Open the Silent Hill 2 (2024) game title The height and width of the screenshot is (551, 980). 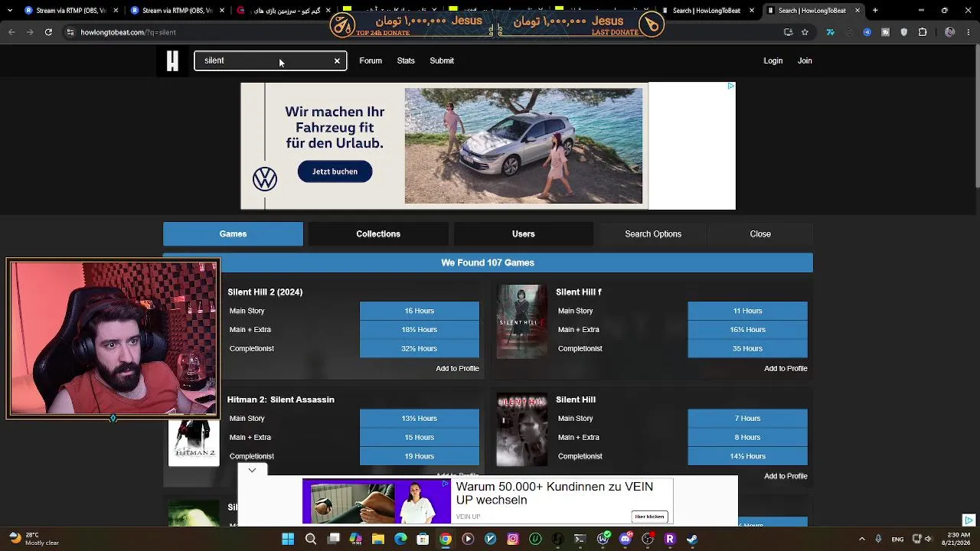[265, 292]
